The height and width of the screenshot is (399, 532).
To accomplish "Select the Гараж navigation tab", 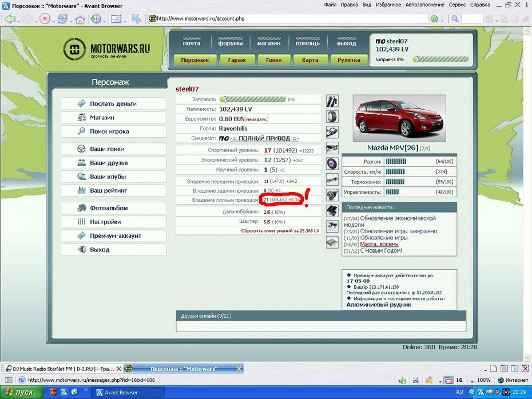I will pyautogui.click(x=237, y=60).
